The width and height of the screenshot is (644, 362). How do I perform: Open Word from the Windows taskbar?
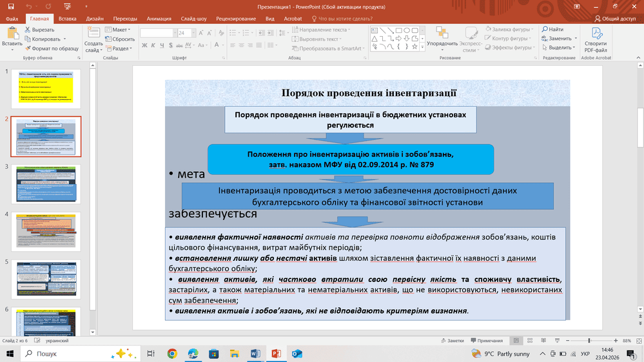click(x=253, y=354)
